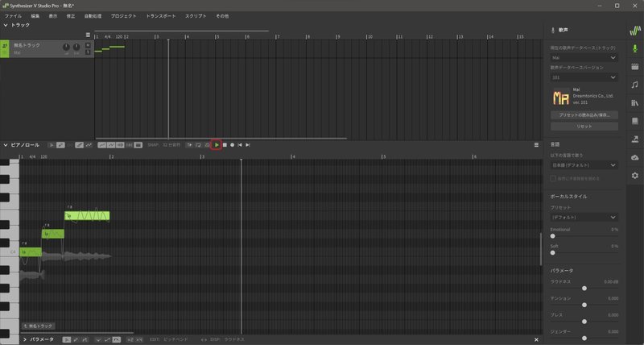Open the voice database version 101 dropdown
644x345 pixels.
coord(584,77)
